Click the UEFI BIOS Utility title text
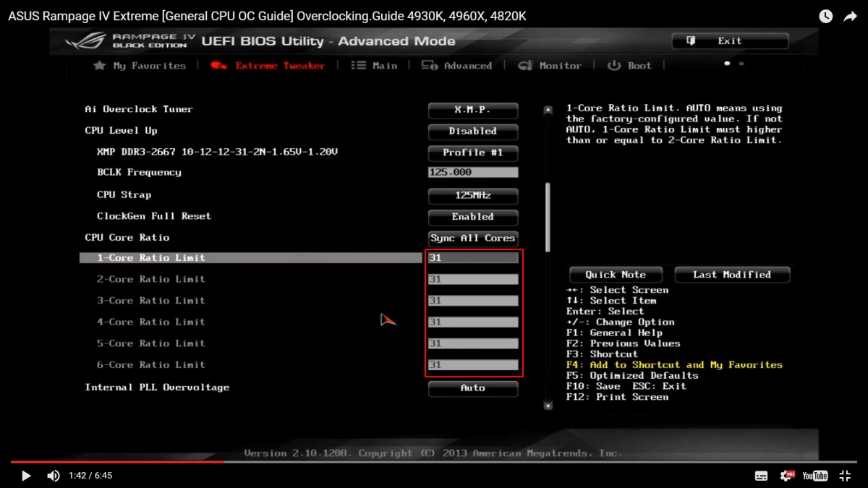 click(328, 41)
